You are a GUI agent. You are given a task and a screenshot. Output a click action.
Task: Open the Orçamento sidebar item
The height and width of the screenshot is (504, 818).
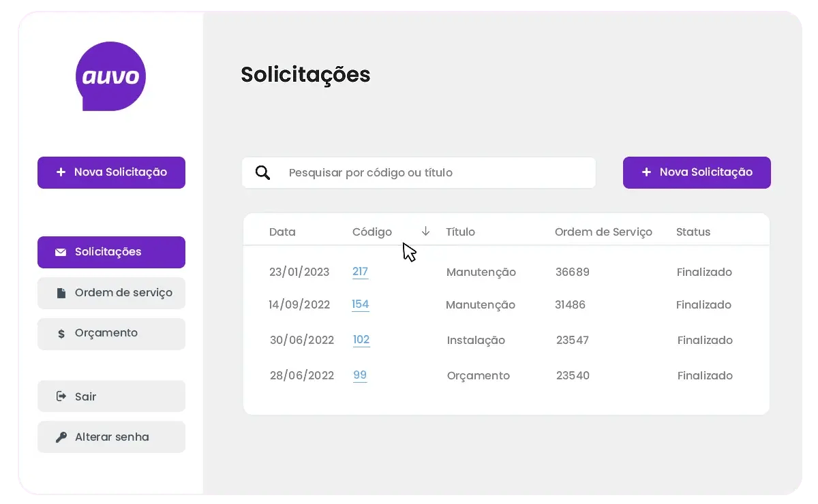(x=111, y=334)
